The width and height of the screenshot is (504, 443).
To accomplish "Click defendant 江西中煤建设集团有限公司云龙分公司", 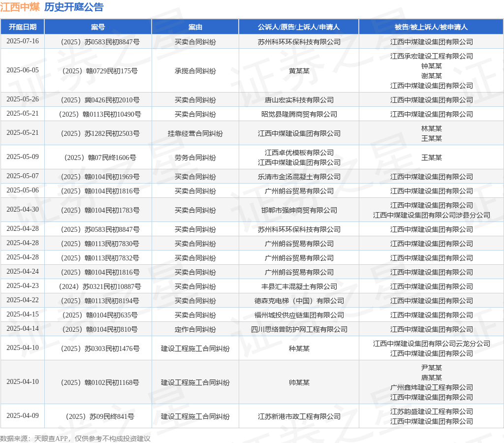I will click(x=431, y=344).
